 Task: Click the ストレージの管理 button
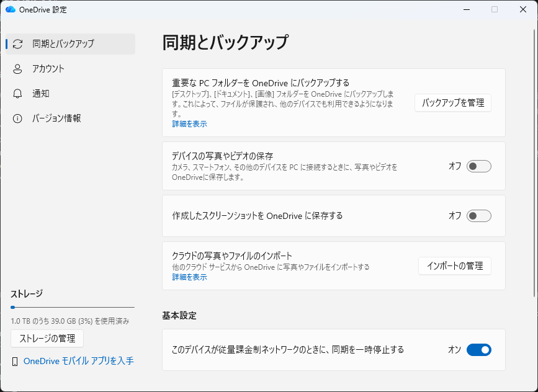coord(47,339)
